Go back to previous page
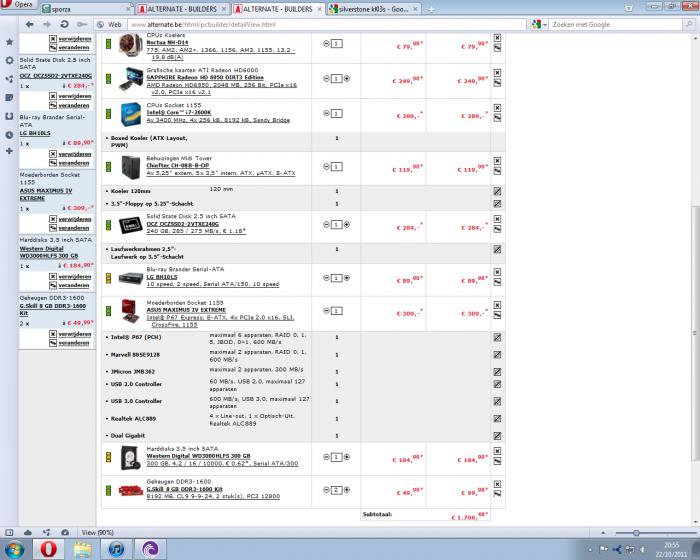The width and height of the screenshot is (700, 560). pyautogui.click(x=29, y=25)
